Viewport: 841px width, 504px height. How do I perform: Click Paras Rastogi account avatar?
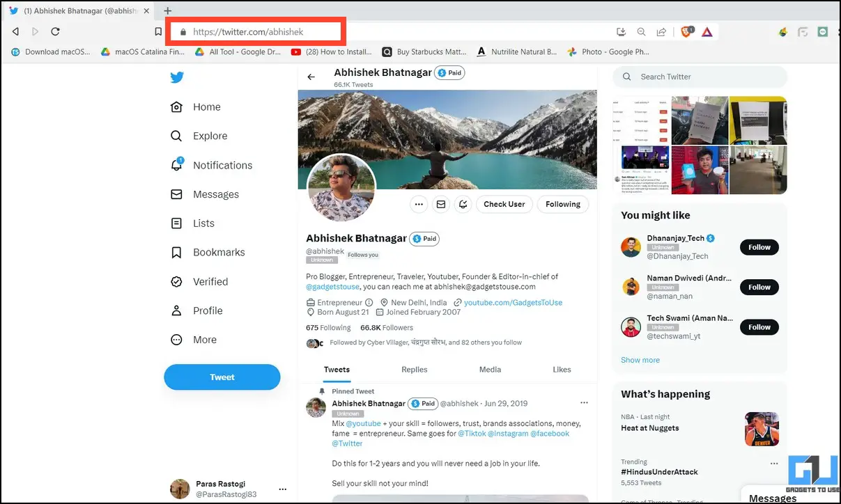[180, 489]
